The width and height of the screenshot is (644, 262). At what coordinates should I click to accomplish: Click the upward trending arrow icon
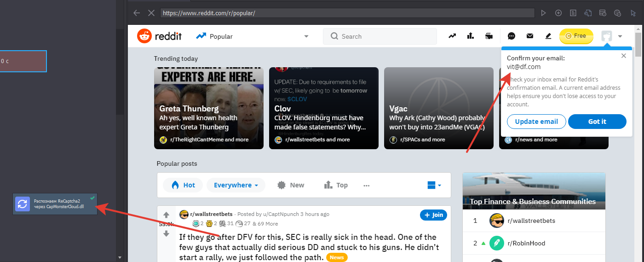453,36
